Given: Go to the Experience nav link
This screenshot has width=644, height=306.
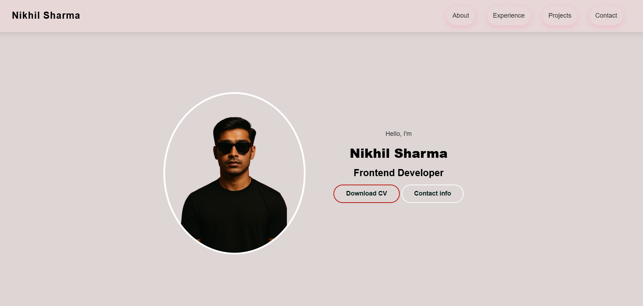Looking at the screenshot, I should point(508,16).
